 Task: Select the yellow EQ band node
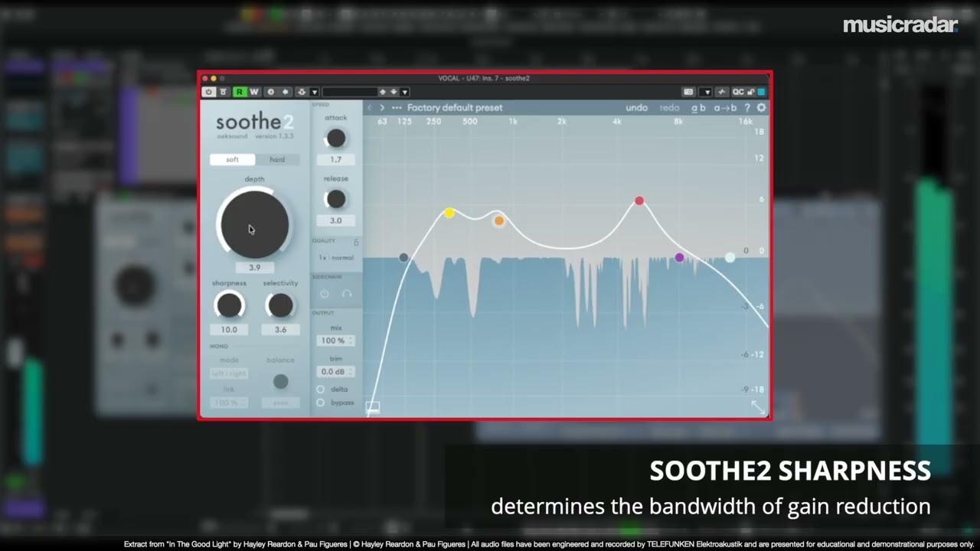[449, 213]
